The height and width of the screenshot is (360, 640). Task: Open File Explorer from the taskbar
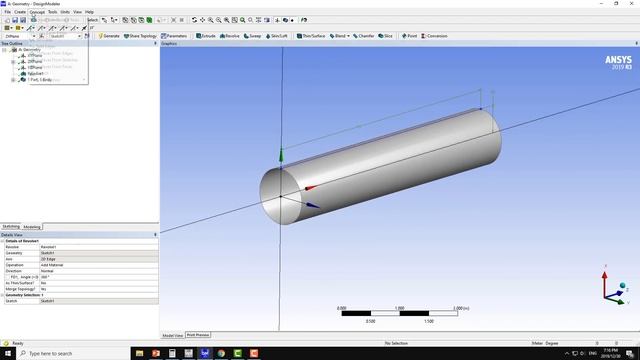pos(140,353)
